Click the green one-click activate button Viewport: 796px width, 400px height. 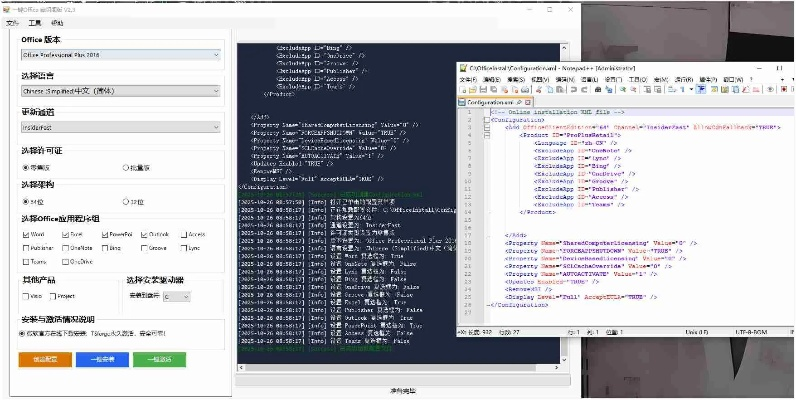click(x=159, y=358)
